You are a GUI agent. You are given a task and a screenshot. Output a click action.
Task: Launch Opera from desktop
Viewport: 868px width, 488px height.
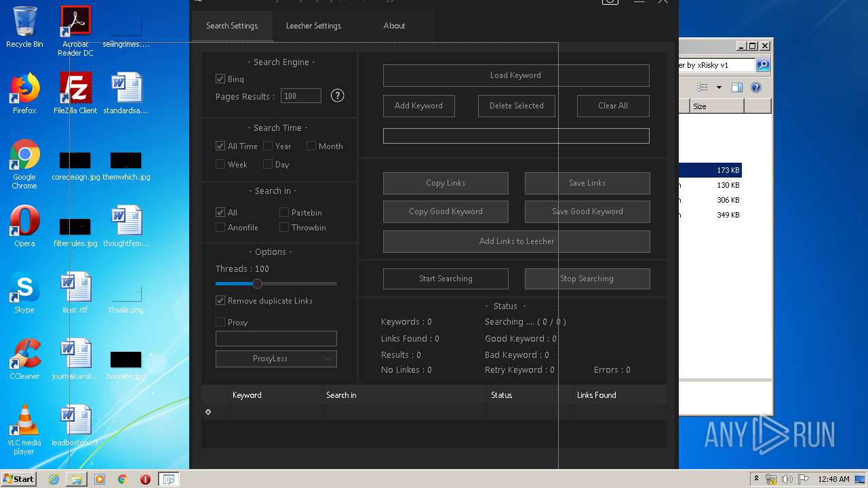(24, 226)
